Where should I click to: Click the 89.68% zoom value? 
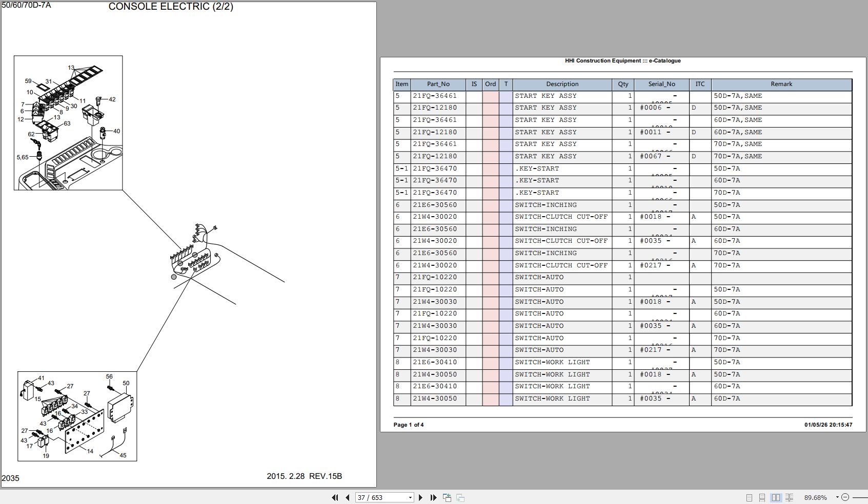816,497
